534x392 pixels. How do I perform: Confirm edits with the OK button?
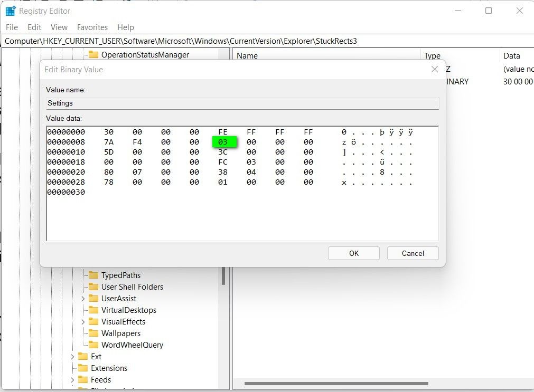pos(353,253)
